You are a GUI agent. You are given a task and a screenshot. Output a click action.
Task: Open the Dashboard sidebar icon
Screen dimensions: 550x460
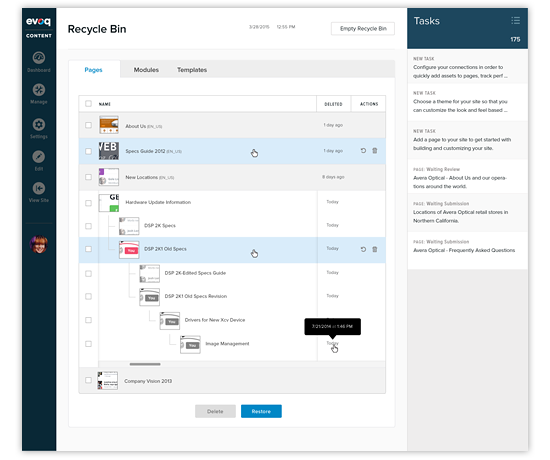(39, 58)
